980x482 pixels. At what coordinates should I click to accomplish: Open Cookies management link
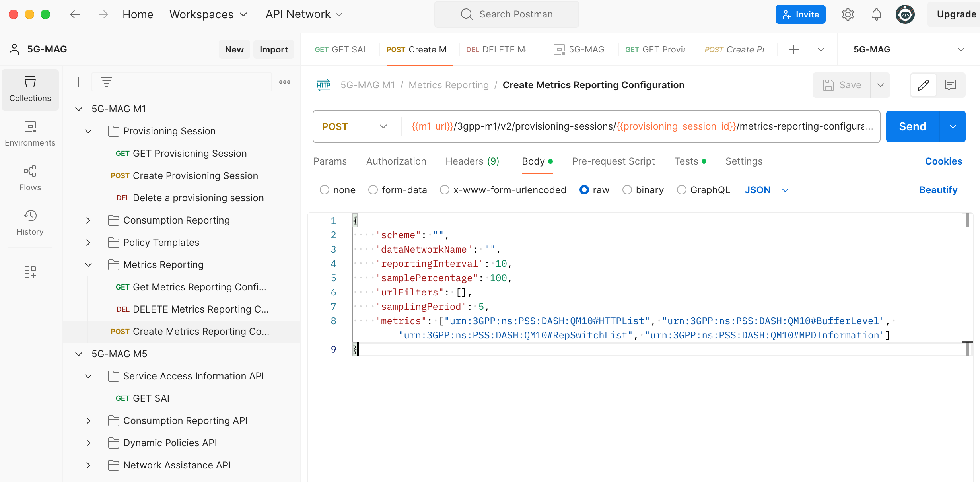(x=943, y=161)
